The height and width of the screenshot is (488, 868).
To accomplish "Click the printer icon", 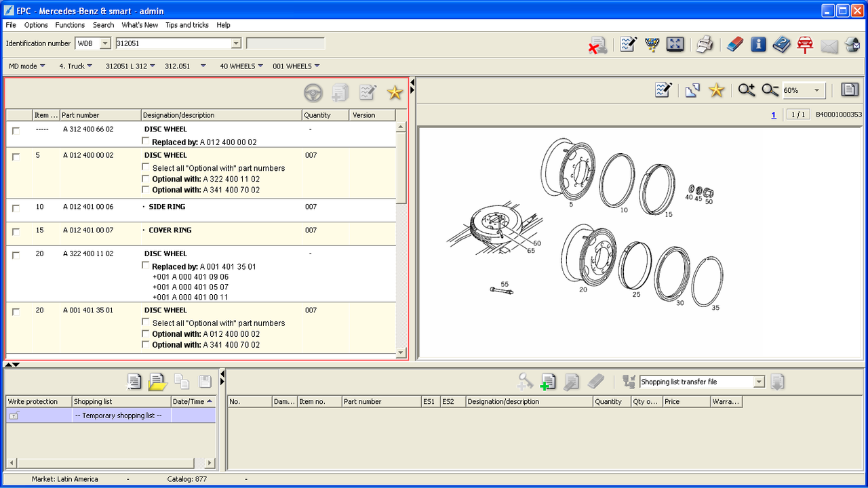I will tap(705, 45).
